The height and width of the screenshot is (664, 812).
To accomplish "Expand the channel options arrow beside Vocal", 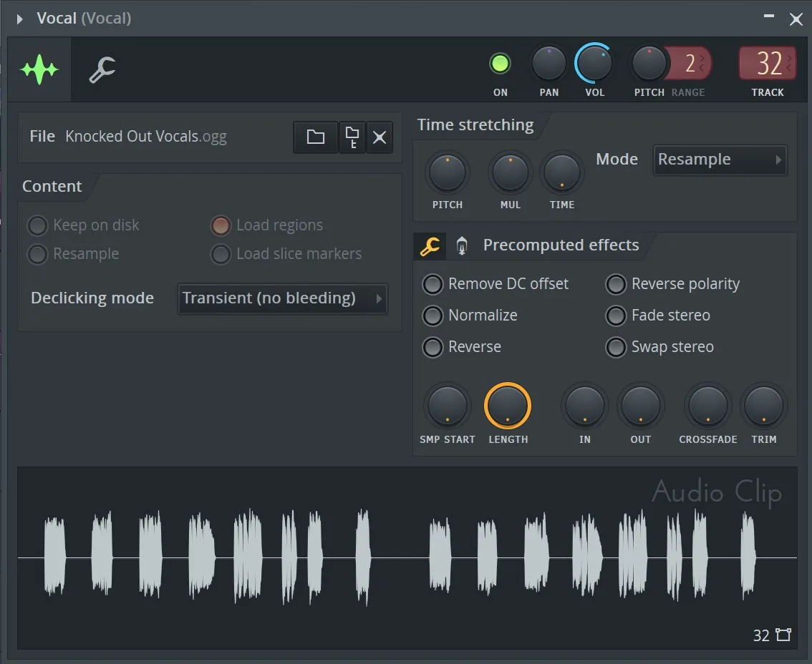I will click(19, 19).
